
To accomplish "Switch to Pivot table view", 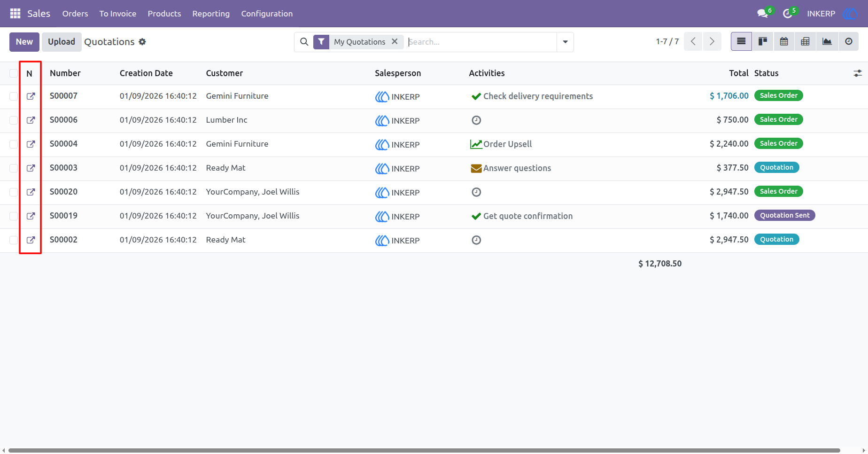I will 805,41.
